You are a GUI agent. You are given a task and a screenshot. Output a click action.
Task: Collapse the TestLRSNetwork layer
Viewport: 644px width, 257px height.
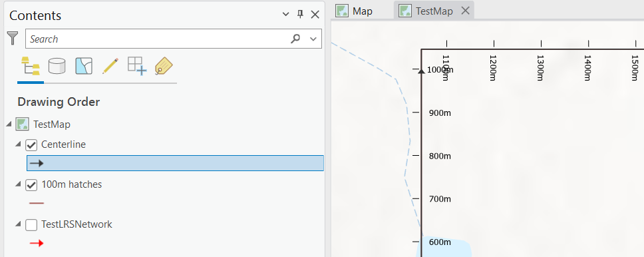[x=18, y=224]
